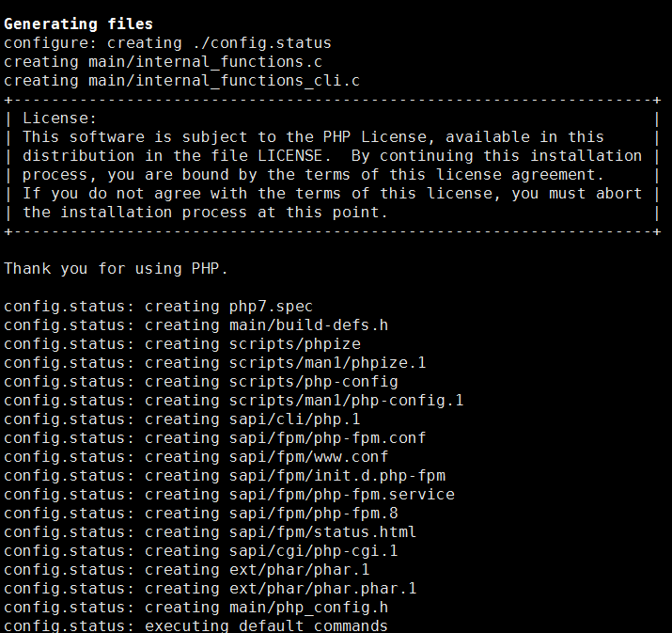Click the "License:" label in the box
The image size is (672, 633).
tap(59, 118)
